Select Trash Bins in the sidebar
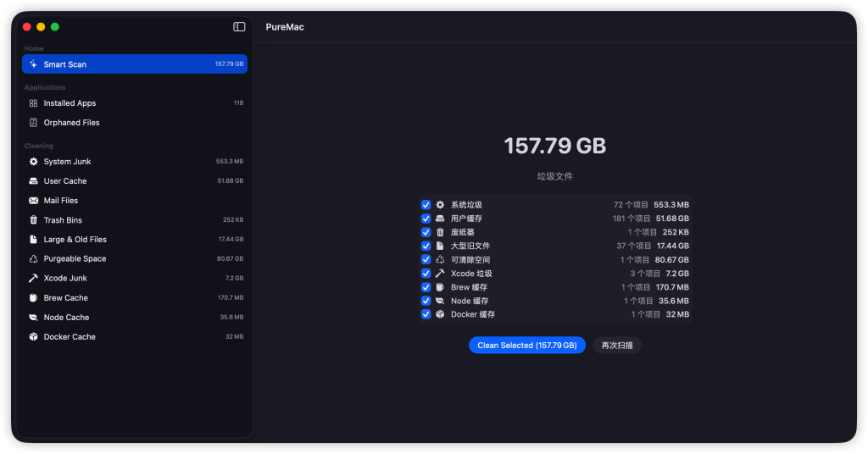 (x=63, y=220)
